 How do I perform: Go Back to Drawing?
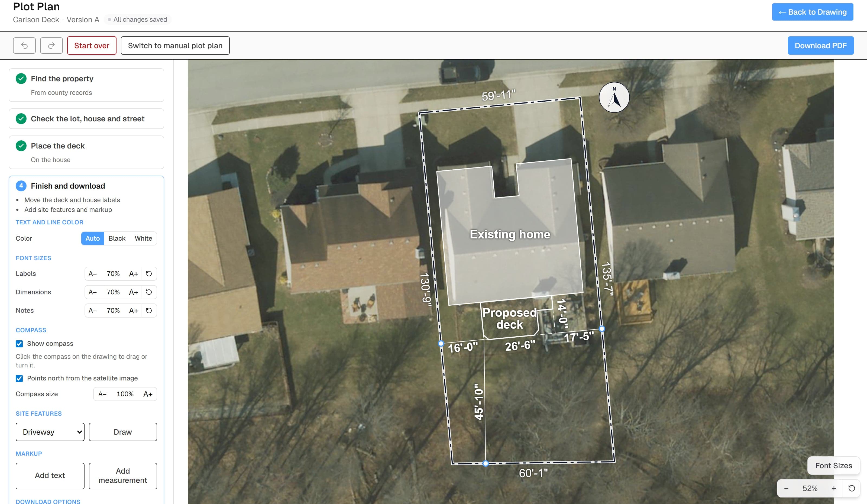pos(812,12)
